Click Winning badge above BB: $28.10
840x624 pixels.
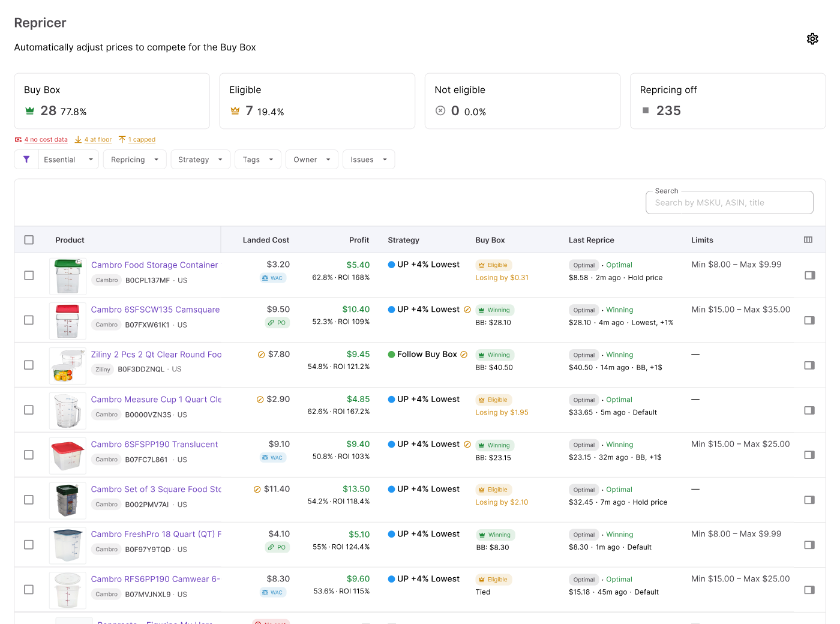[495, 310]
